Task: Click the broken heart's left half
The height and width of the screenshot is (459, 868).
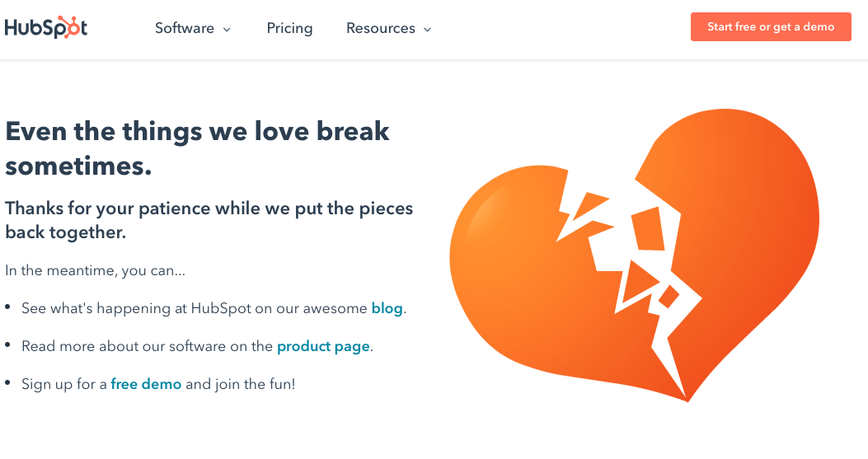Action: [511, 272]
